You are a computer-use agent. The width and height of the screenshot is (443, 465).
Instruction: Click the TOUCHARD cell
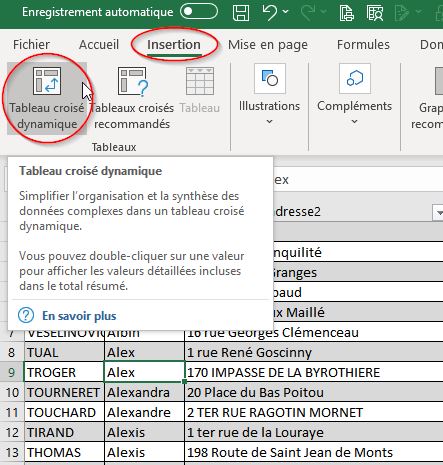click(64, 412)
